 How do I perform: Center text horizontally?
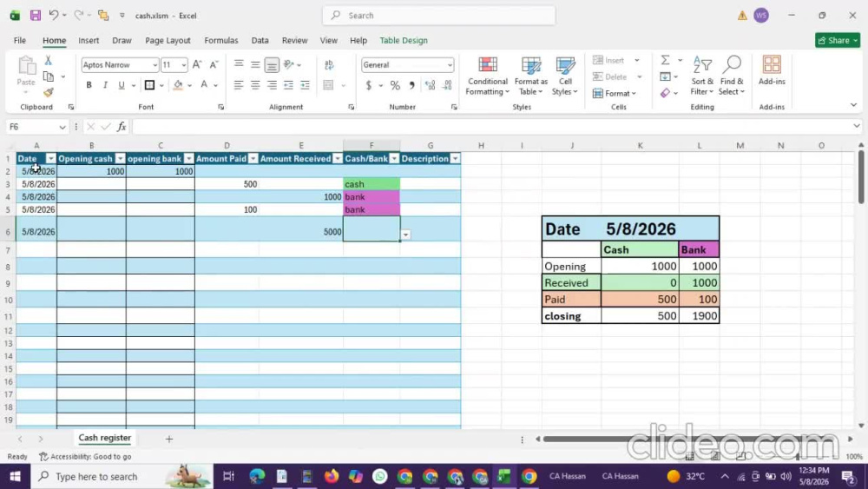coord(255,85)
